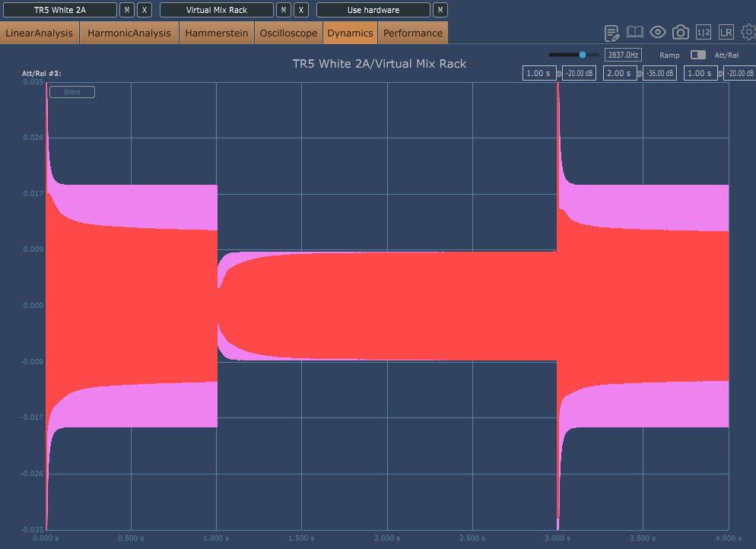Open the TR5 White 2A plugin slot
The image size is (756, 549).
point(60,10)
